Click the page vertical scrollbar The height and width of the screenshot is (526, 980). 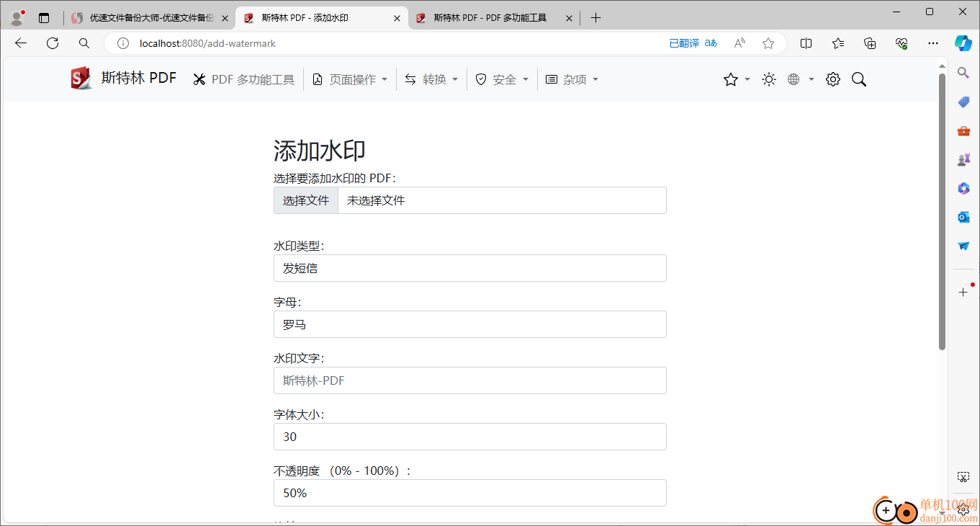942,211
